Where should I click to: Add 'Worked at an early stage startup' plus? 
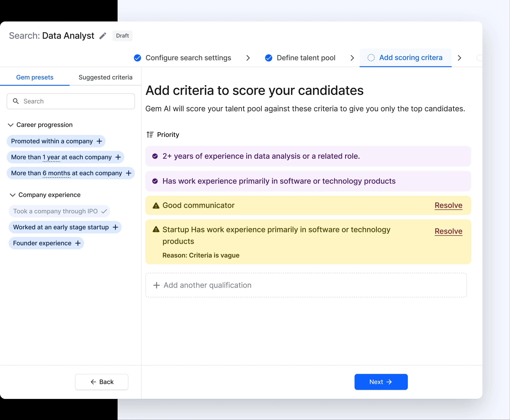tap(115, 227)
